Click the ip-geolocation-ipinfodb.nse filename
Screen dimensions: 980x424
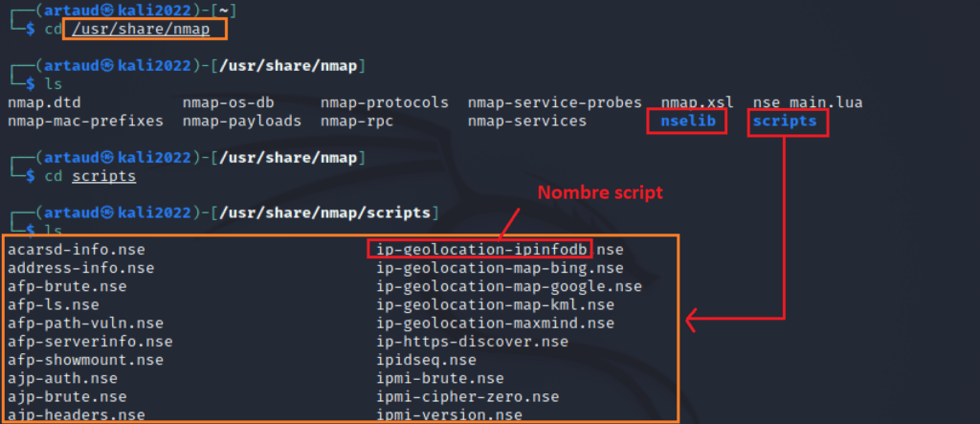pyautogui.click(x=500, y=250)
